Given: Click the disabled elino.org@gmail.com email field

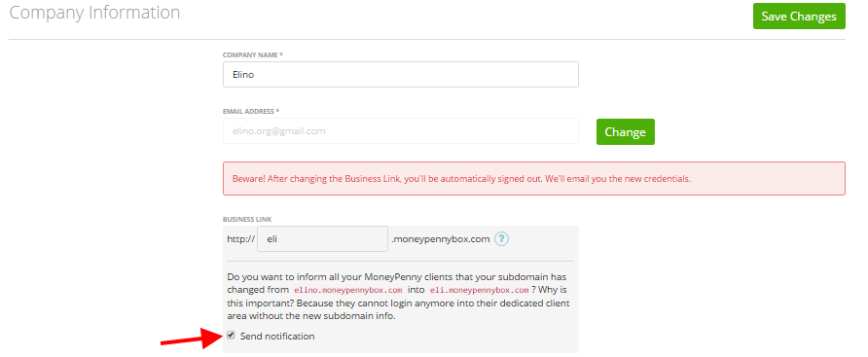Looking at the screenshot, I should tap(401, 131).
